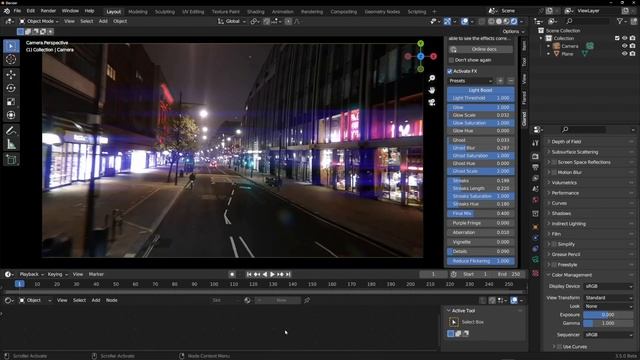640x360 pixels.
Task: Select the Measure tool
Action: (x=11, y=144)
